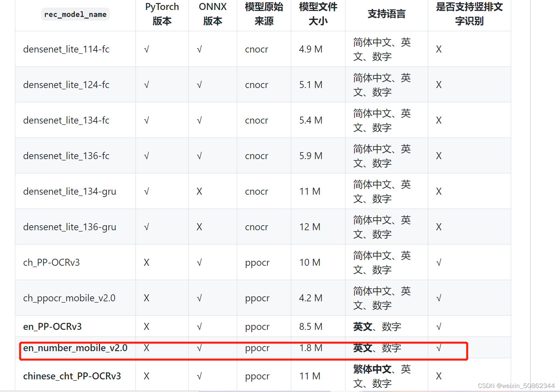This screenshot has height=392, width=560.
Task: Click the 4.9 M file size cell
Action: pyautogui.click(x=311, y=49)
